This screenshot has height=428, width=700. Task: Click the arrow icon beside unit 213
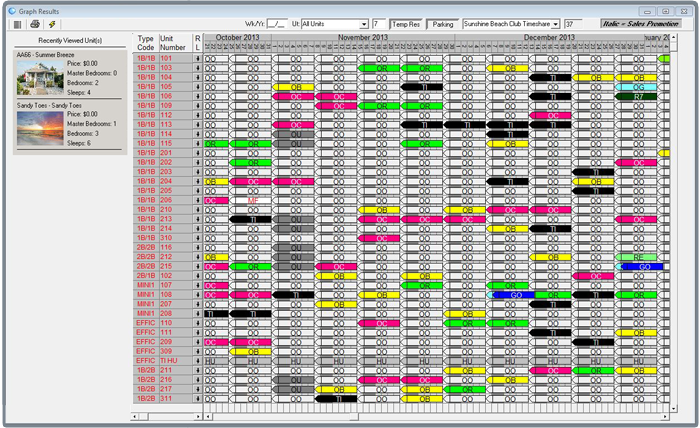197,219
